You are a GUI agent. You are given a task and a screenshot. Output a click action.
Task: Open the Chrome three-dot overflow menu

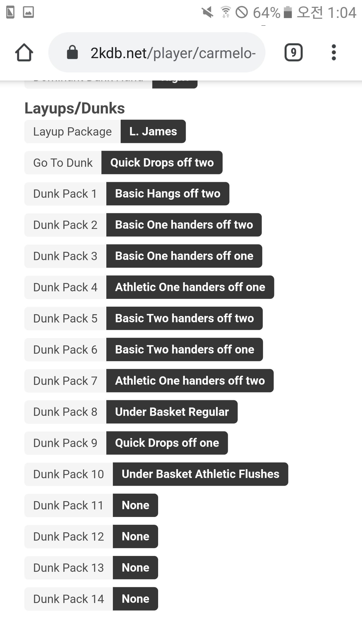tap(334, 53)
